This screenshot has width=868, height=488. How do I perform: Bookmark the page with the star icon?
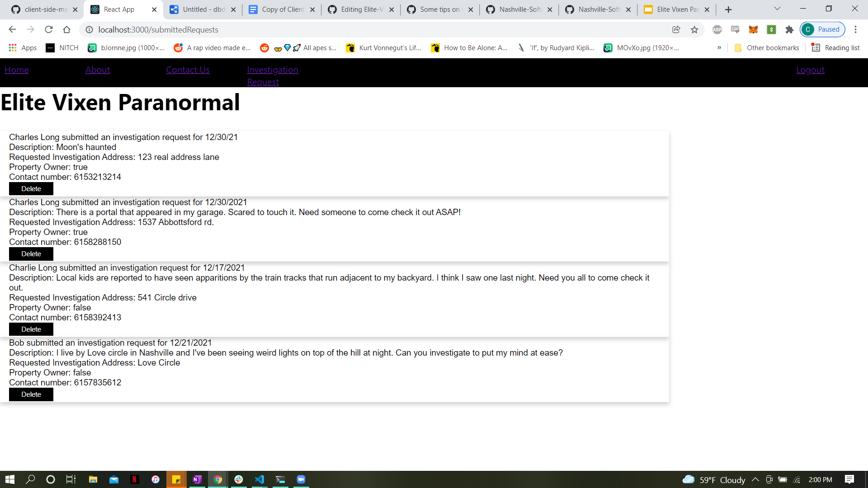click(x=694, y=29)
